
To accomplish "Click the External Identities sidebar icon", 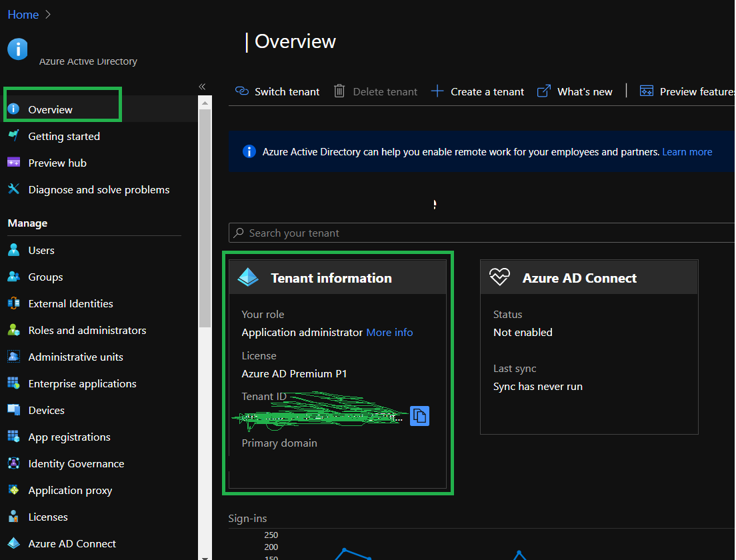I will pos(14,303).
